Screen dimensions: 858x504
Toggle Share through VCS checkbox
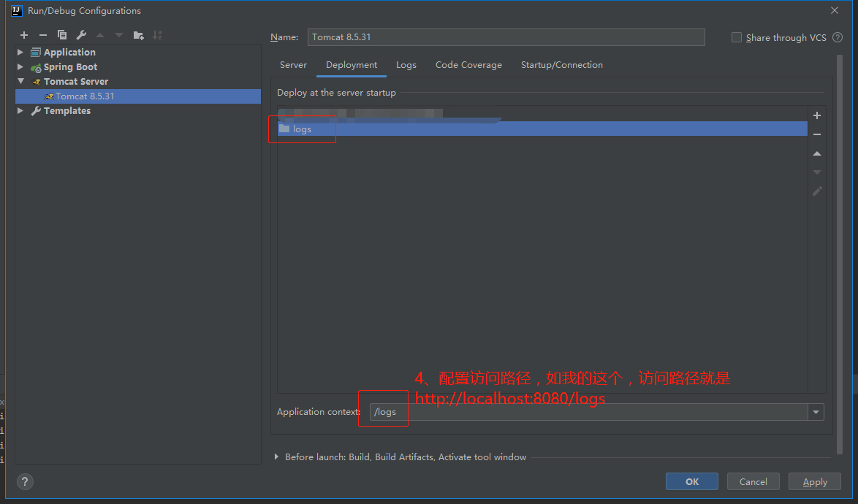pos(737,37)
